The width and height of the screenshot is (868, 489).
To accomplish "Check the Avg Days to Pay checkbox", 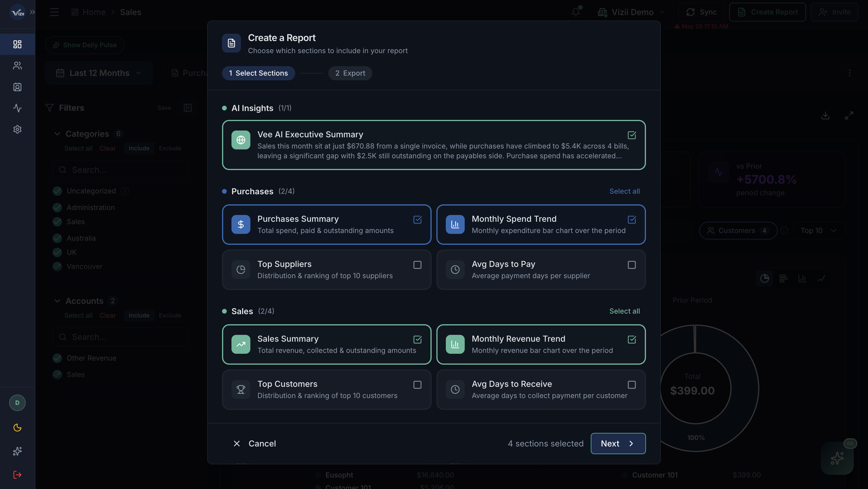I will pyautogui.click(x=632, y=265).
